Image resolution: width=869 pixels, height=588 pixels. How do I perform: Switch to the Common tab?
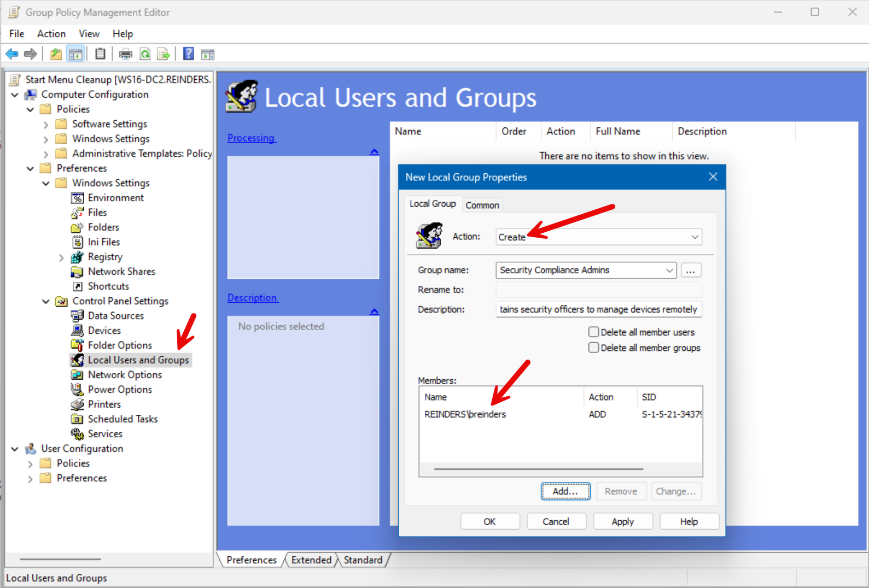pos(482,205)
